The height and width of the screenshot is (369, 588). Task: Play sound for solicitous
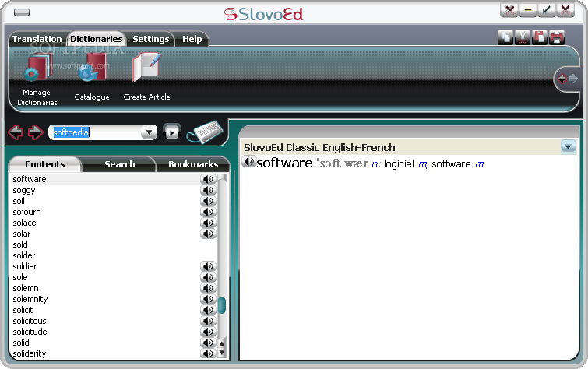208,321
